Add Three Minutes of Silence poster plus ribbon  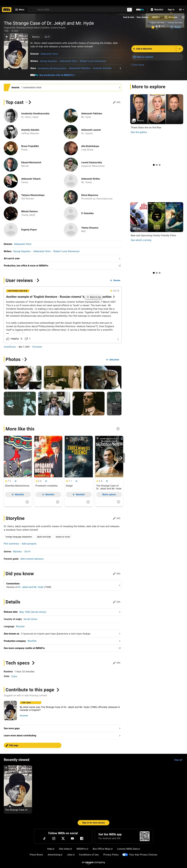point(67,439)
